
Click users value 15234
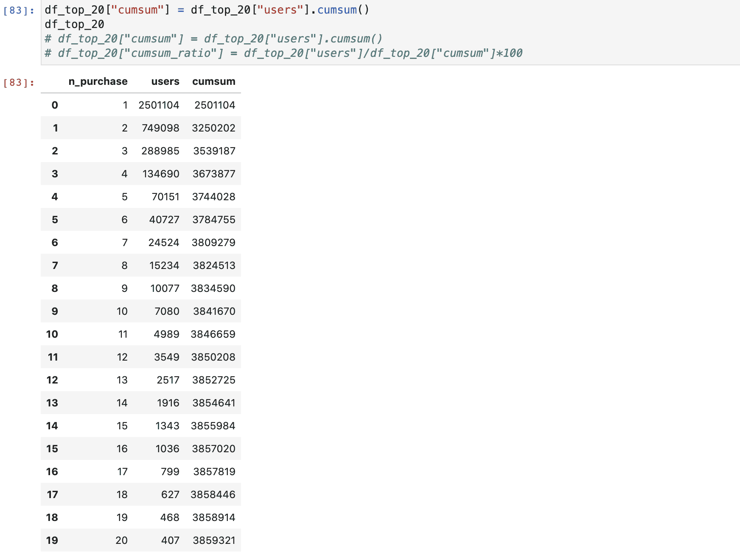click(165, 266)
